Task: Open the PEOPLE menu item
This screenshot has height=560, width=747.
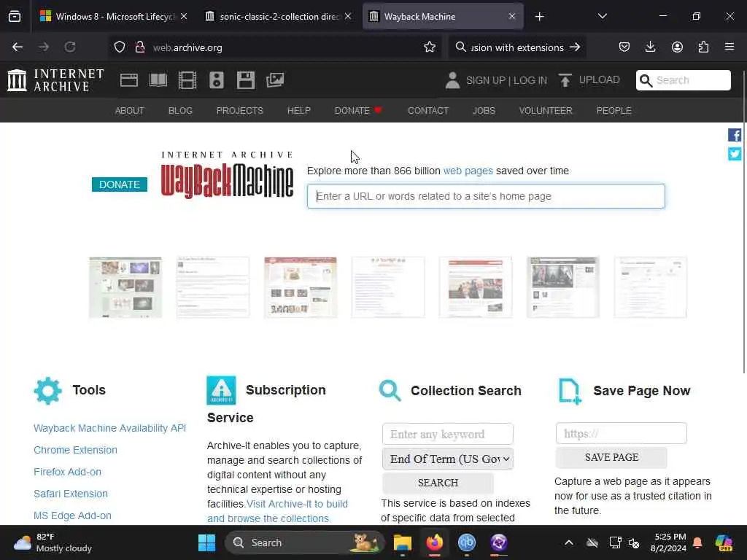Action: [614, 111]
